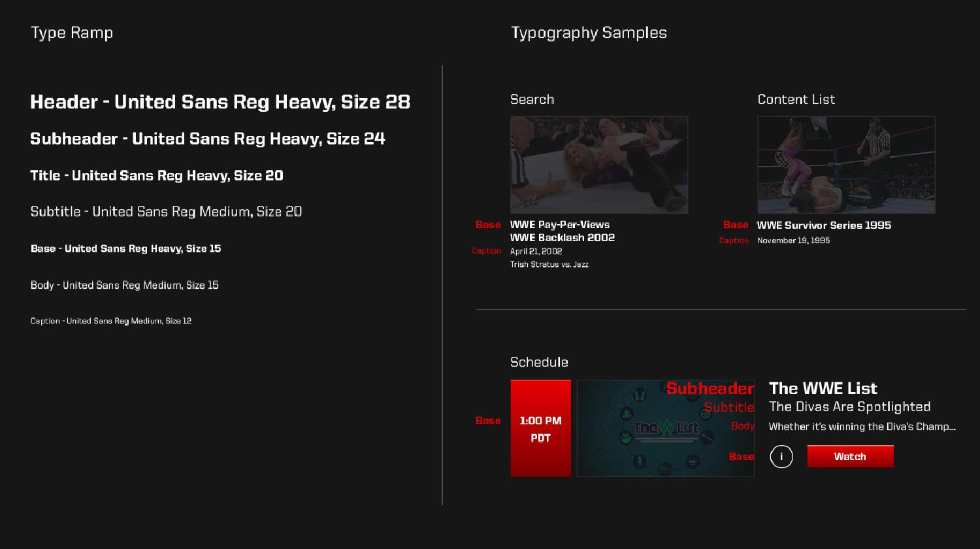This screenshot has width=980, height=549.
Task: Click 'The Divas Are Spotlighted' subtitle
Action: [849, 407]
